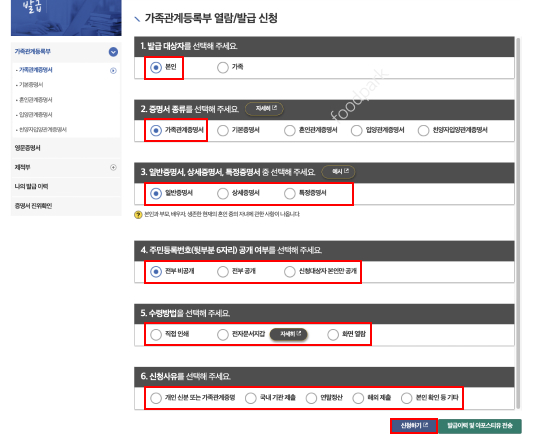
Task: Choose 기본증명서 radio in section 2
Action: pos(223,131)
